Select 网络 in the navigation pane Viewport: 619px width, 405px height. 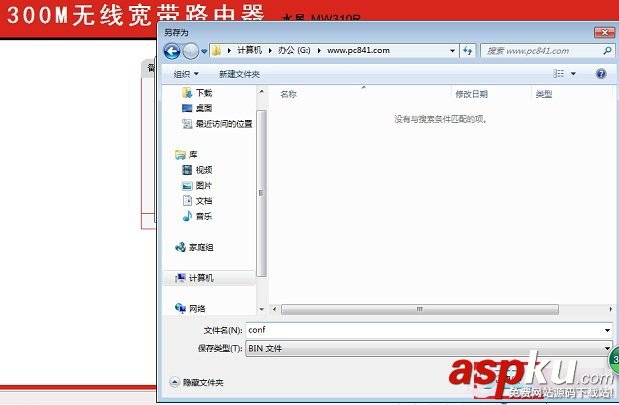[x=197, y=309]
